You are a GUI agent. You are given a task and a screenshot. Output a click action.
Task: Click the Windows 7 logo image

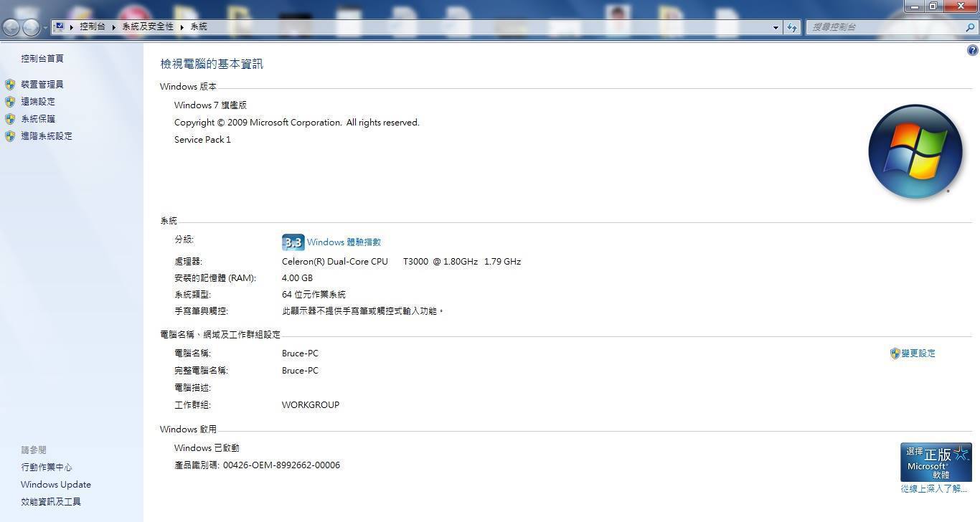915,151
